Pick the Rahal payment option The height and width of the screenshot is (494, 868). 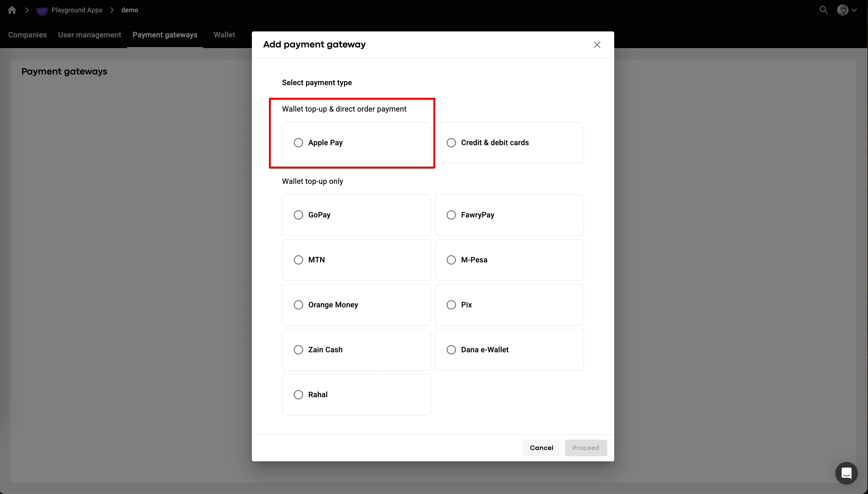point(298,395)
